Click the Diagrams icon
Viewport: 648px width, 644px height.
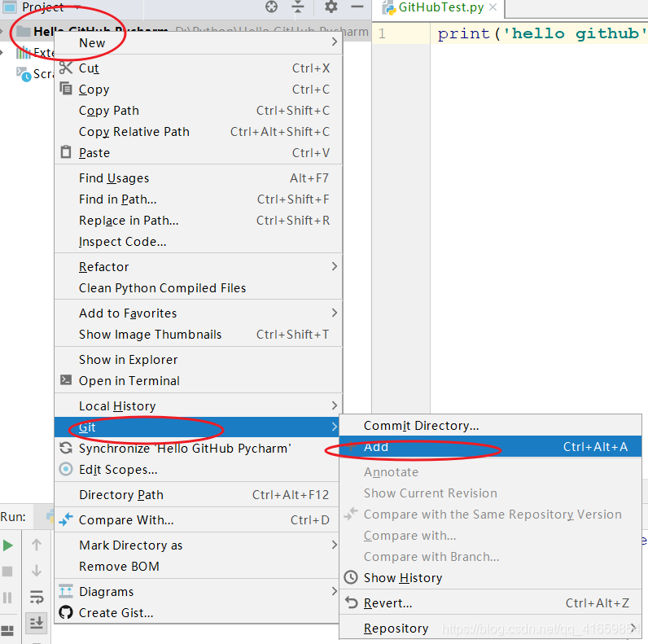pos(66,591)
